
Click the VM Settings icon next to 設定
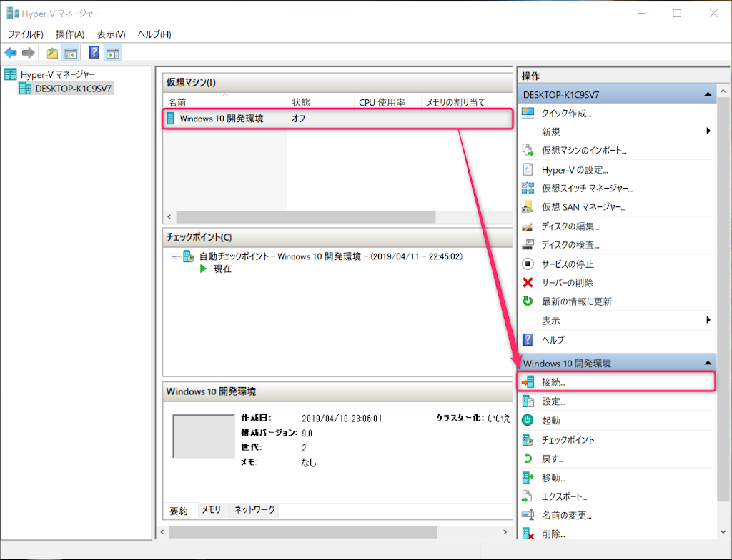tap(528, 401)
